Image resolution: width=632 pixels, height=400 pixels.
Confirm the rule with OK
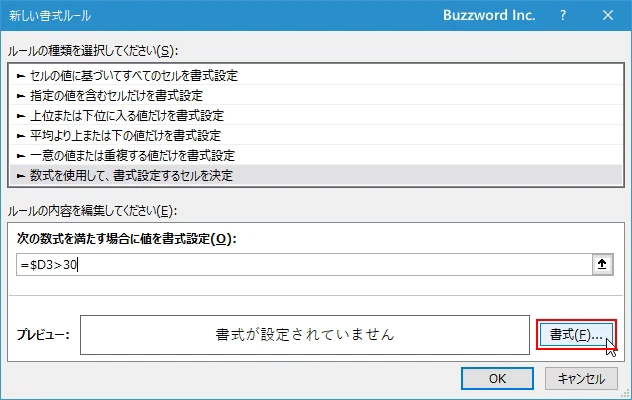point(497,379)
